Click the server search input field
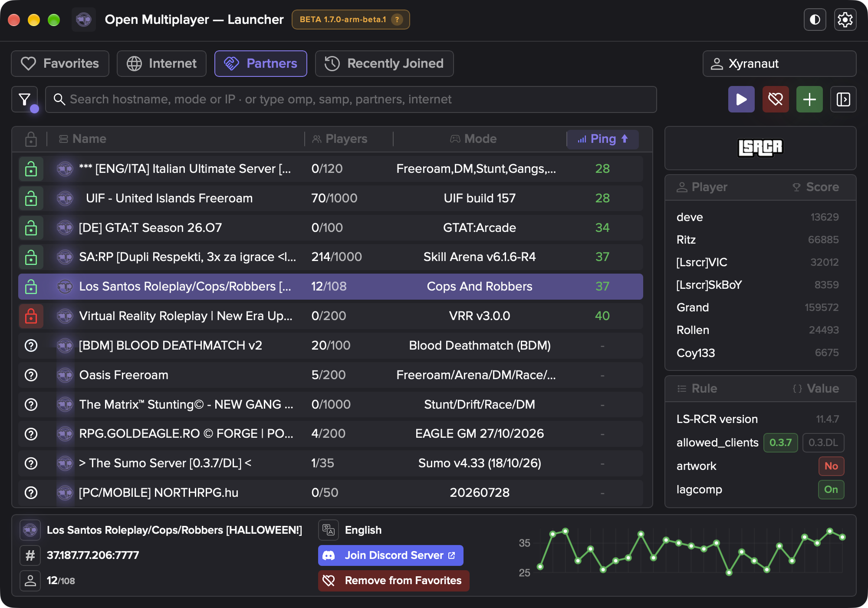The height and width of the screenshot is (608, 868). 351,99
